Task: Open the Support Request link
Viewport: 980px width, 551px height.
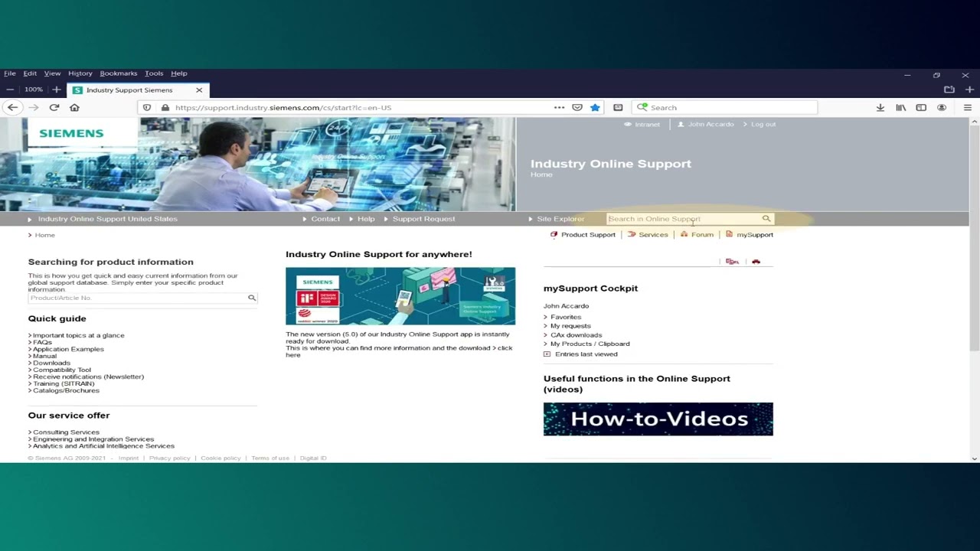Action: [423, 219]
